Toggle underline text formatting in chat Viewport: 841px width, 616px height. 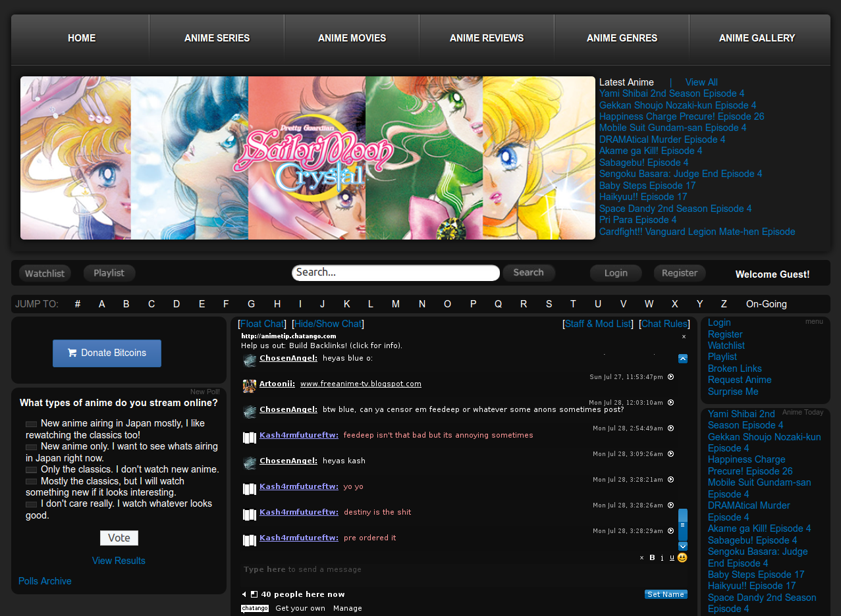click(x=672, y=557)
